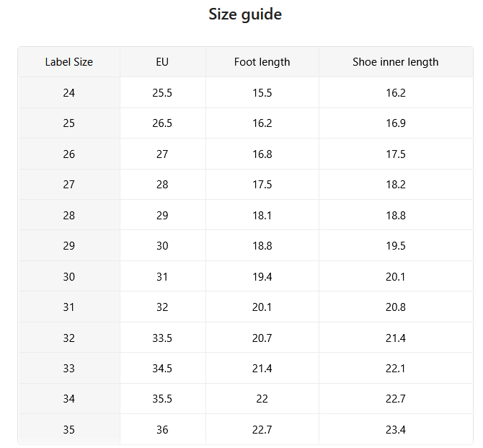Click shoe inner length 20.1 in row 30
This screenshot has height=448, width=483.
point(396,276)
